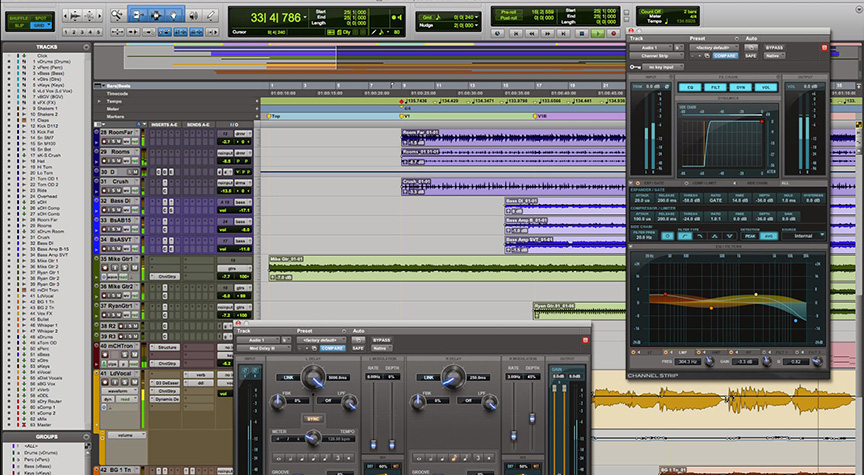864x475 pixels.
Task: Click COMPARE in the Mod Delay plugin
Action: [x=333, y=347]
